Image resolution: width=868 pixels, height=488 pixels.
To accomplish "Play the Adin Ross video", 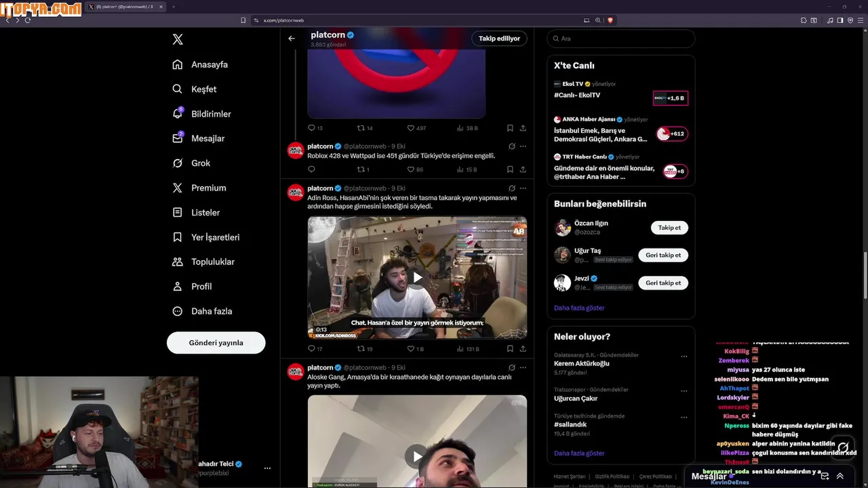I will point(417,277).
